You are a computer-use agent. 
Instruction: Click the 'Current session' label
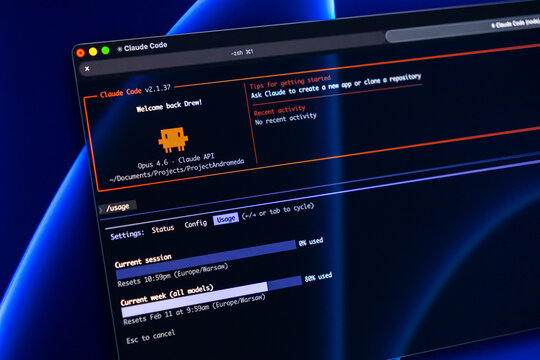coord(143,261)
